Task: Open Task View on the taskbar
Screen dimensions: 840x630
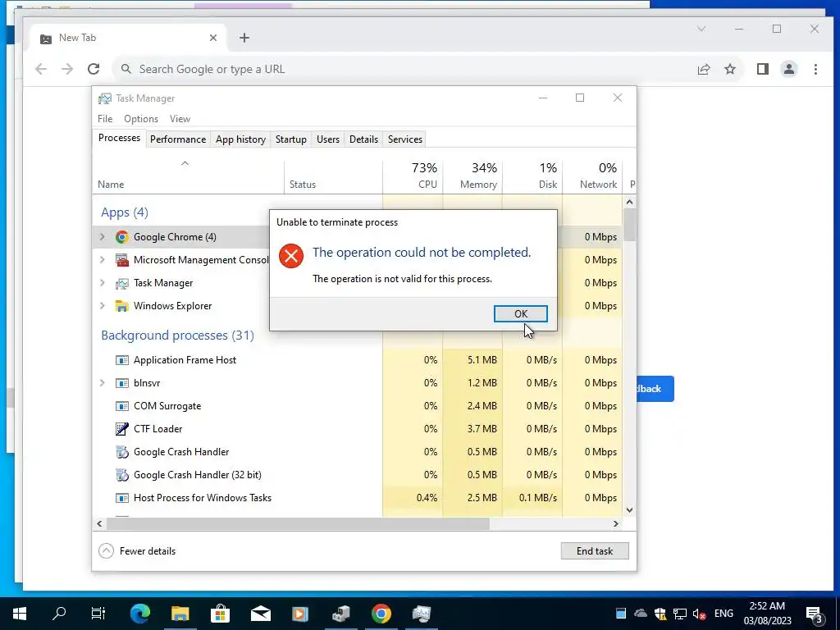Action: [98, 614]
